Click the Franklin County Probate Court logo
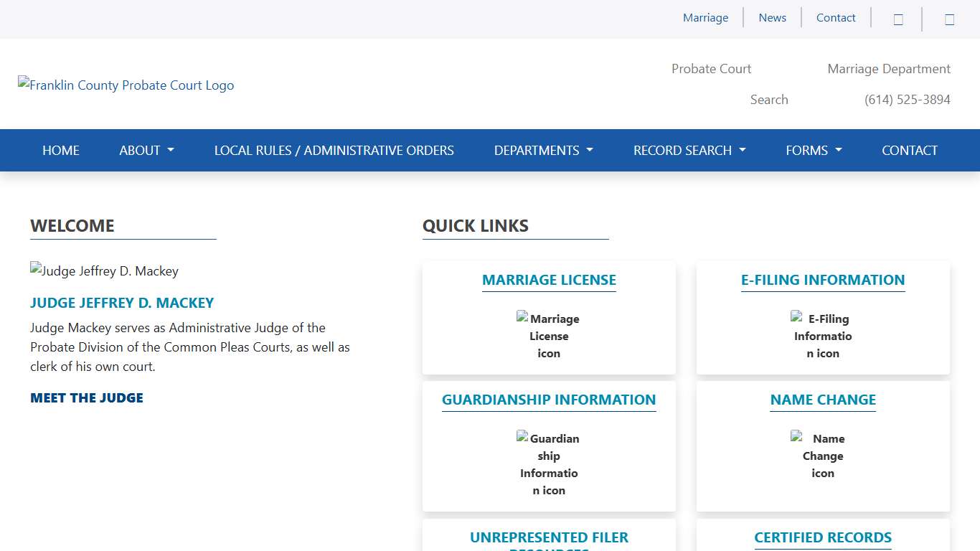Viewport: 980px width, 551px height. [126, 85]
